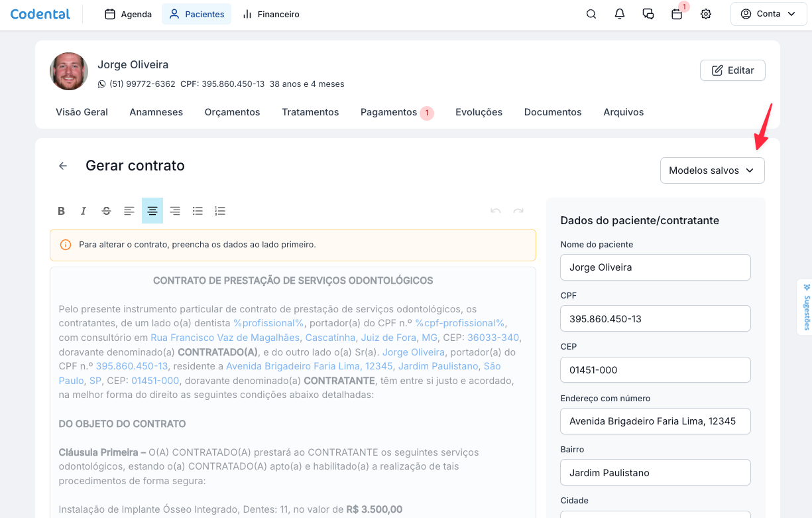
Task: Align contract text to the left
Action: pos(129,211)
